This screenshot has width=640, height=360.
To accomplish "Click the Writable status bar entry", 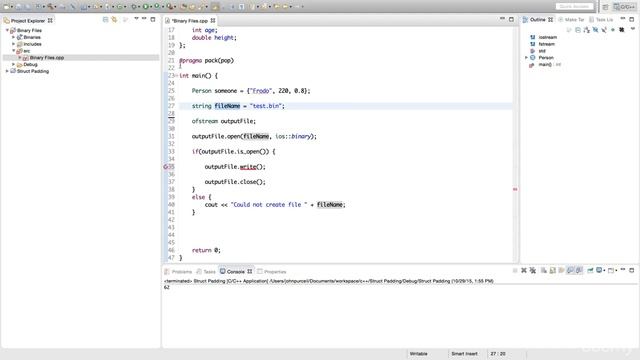I will [418, 353].
